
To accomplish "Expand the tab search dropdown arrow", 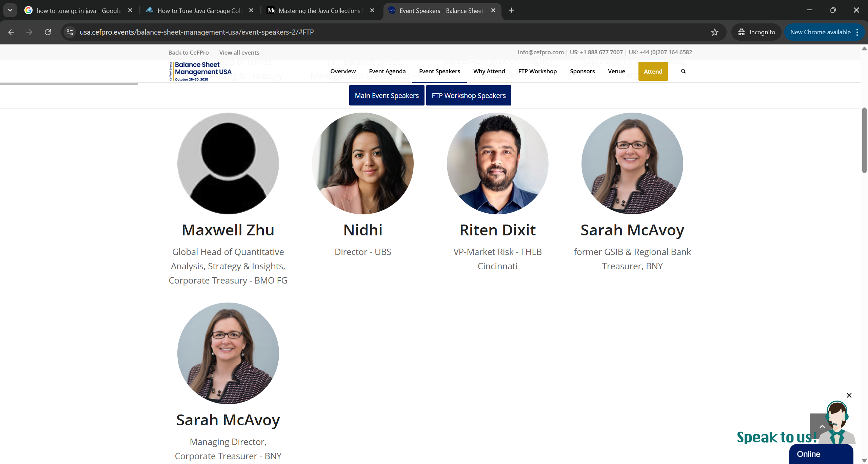I will pyautogui.click(x=10, y=10).
